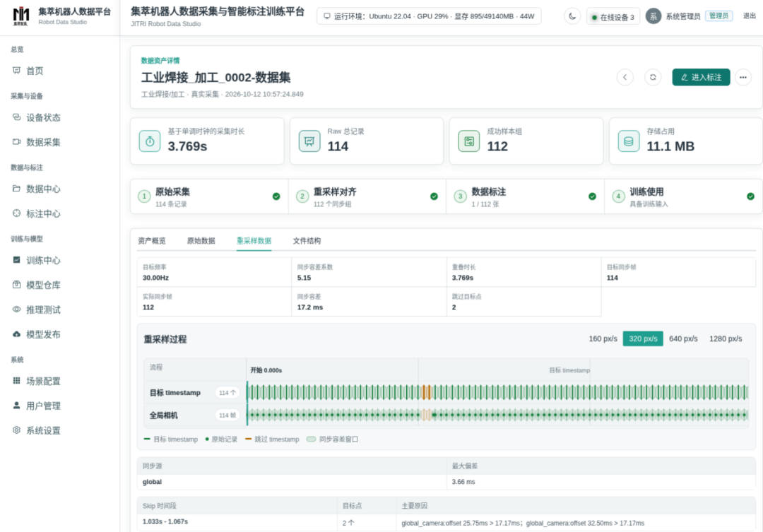Image resolution: width=763 pixels, height=532 pixels.
Task: Click skipped window in 全局相机 track
Action: [426, 415]
